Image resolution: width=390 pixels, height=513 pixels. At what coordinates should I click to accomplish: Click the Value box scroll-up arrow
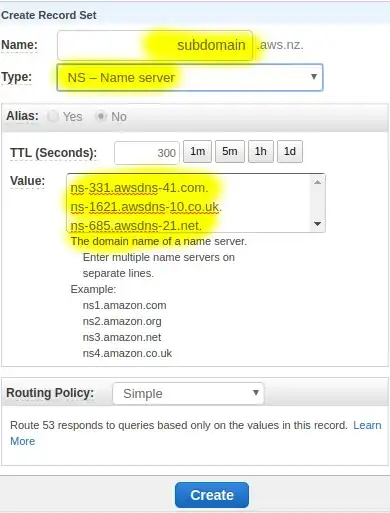318,182
